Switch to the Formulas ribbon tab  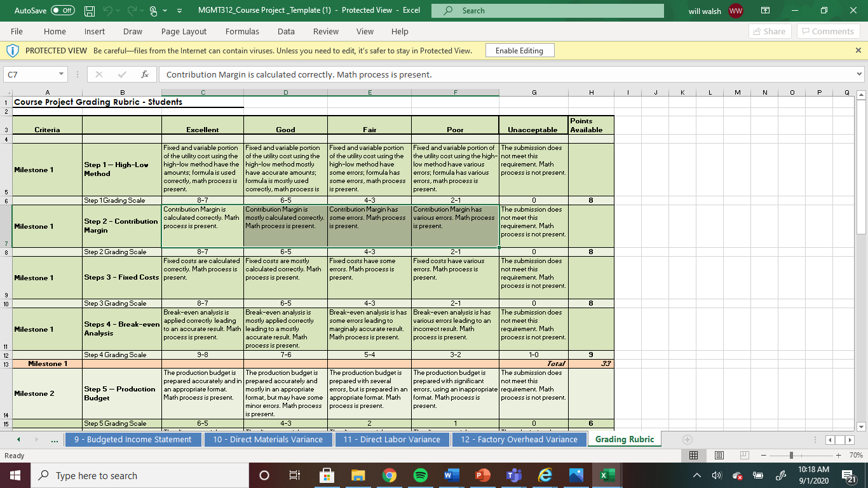click(242, 31)
